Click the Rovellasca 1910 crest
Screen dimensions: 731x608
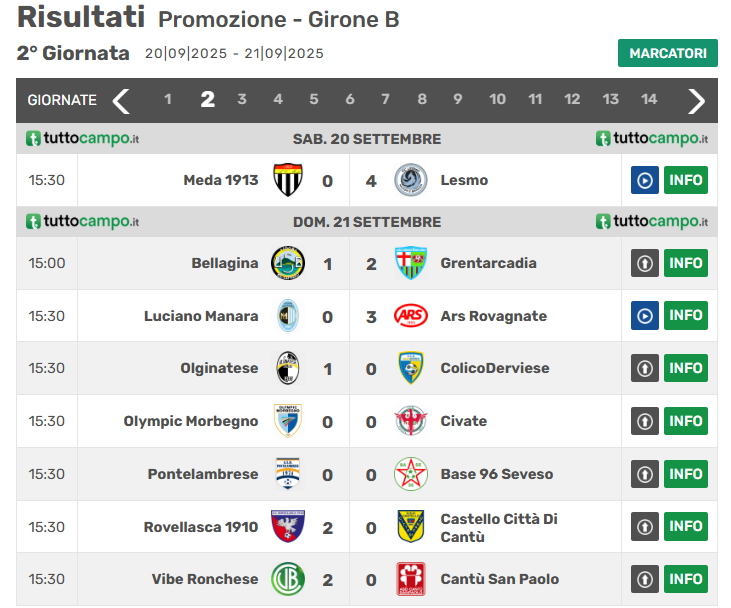288,526
